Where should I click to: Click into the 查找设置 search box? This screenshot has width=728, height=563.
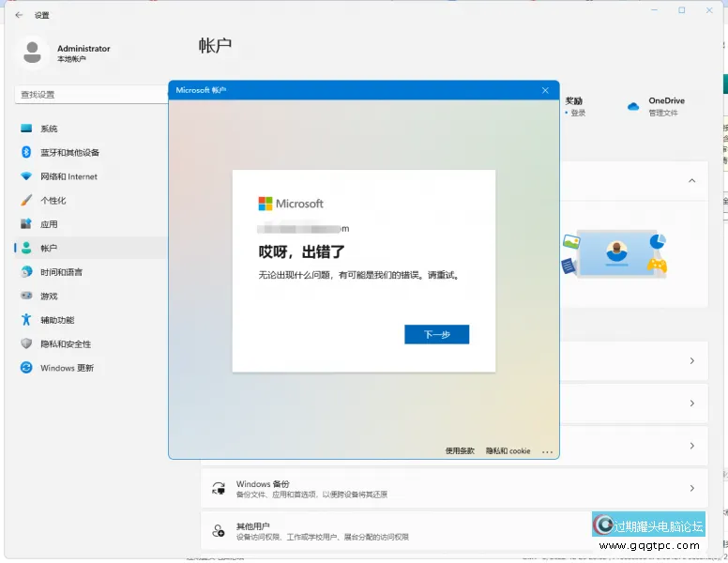point(91,95)
